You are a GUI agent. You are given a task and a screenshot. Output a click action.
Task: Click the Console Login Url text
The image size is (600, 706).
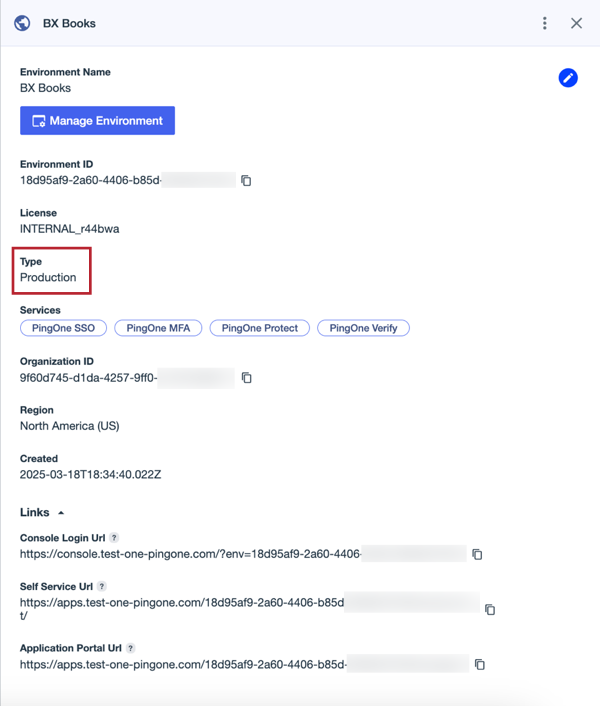[190, 554]
